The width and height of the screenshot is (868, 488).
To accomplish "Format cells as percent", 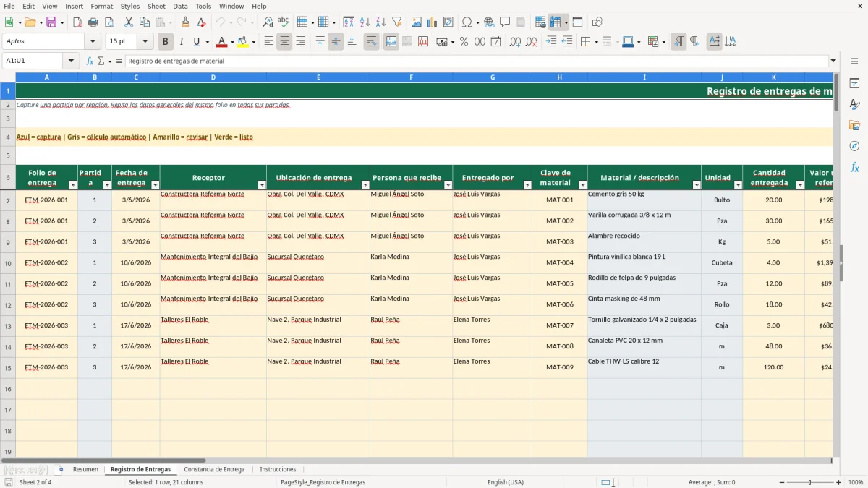I will click(x=464, y=42).
